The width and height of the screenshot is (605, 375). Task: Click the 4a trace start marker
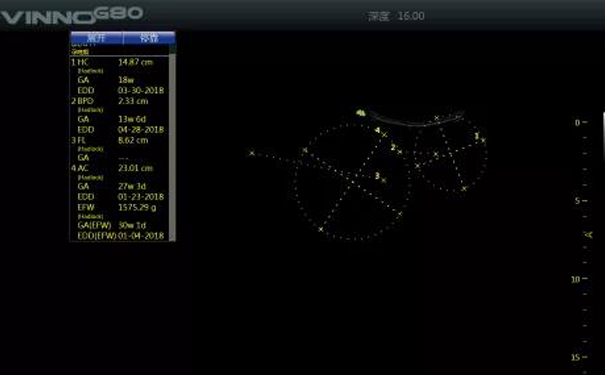pos(361,113)
